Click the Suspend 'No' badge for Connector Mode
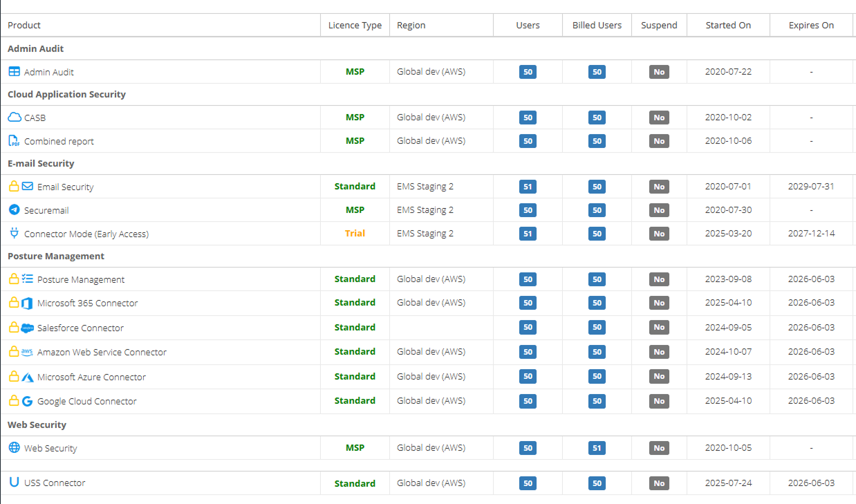856x504 pixels. pos(659,234)
